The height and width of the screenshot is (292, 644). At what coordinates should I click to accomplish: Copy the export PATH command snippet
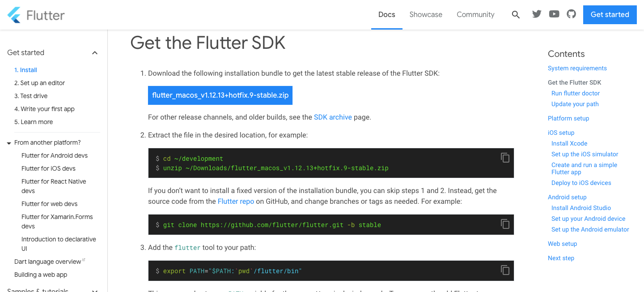click(505, 270)
